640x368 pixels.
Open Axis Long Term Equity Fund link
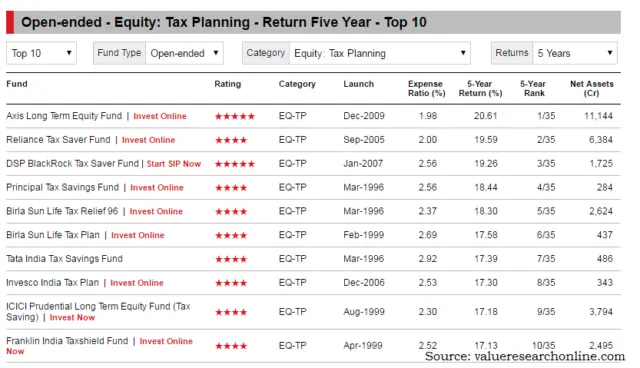[64, 116]
